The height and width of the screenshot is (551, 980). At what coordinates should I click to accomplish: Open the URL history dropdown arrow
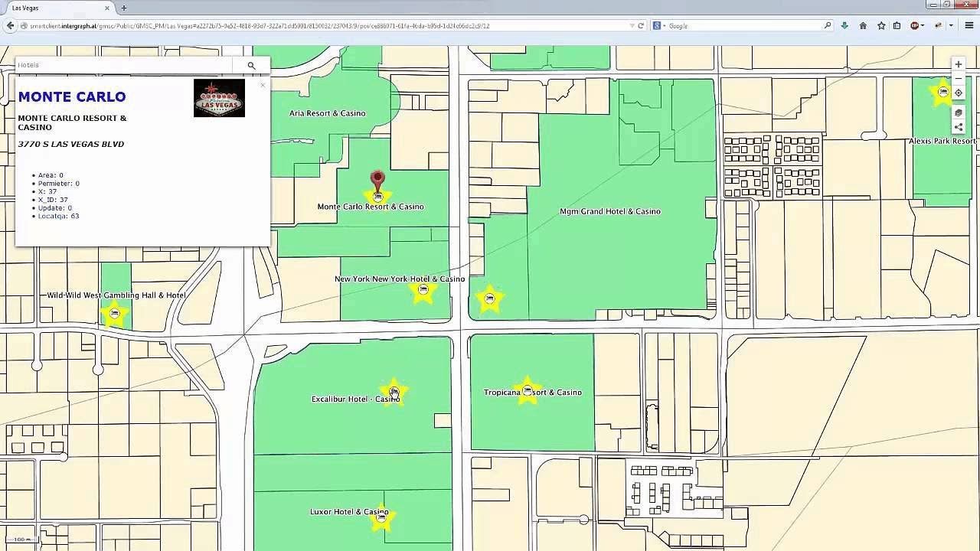pos(632,26)
